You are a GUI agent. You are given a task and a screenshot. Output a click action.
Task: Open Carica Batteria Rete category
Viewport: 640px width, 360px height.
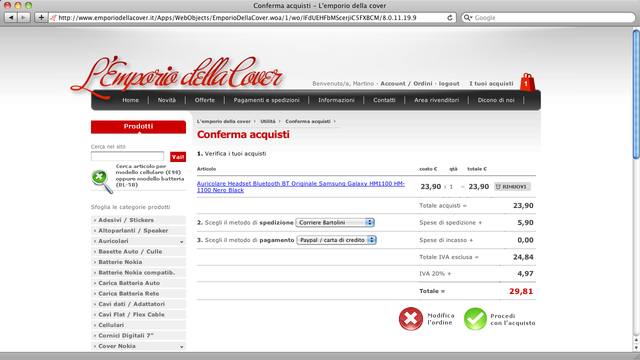click(138, 293)
